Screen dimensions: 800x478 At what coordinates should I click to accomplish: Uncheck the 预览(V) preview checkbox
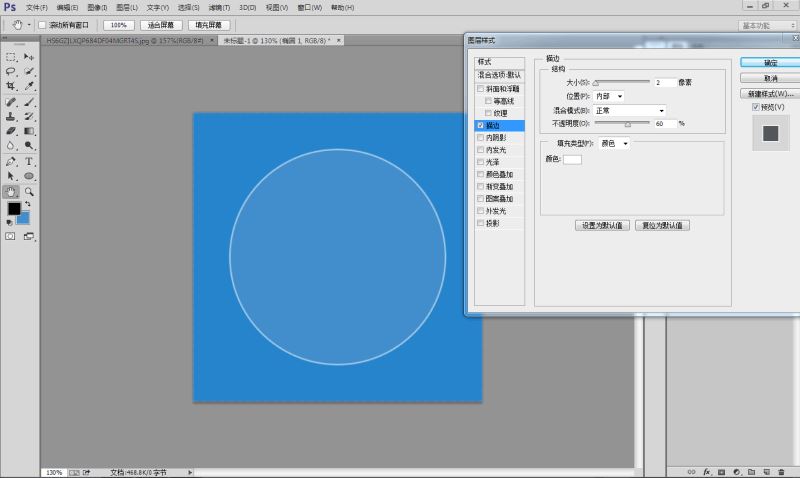[x=756, y=107]
